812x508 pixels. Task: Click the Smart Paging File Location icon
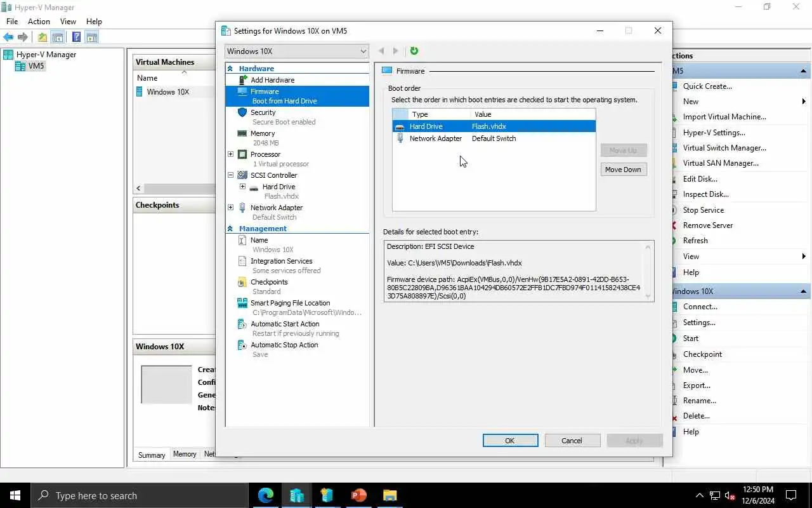click(242, 303)
